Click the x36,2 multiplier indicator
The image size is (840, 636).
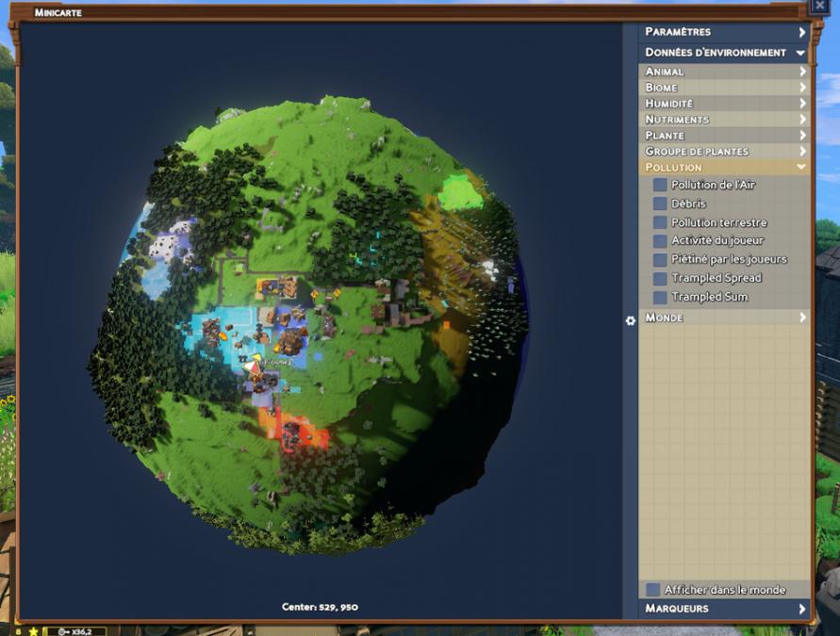coord(79,631)
